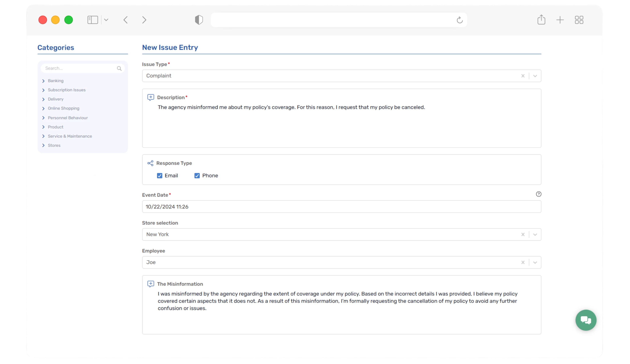Click the Categories heading
The height and width of the screenshot is (364, 630).
coord(56,48)
